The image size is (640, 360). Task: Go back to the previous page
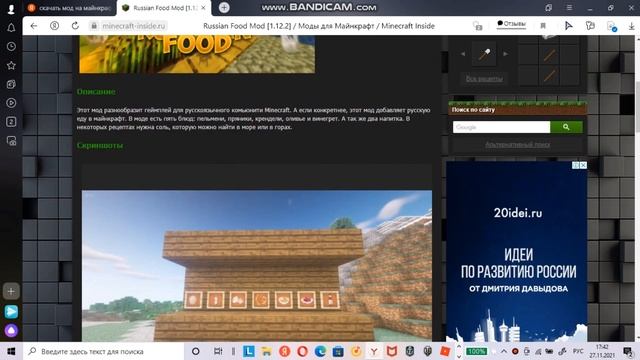pyautogui.click(x=34, y=26)
